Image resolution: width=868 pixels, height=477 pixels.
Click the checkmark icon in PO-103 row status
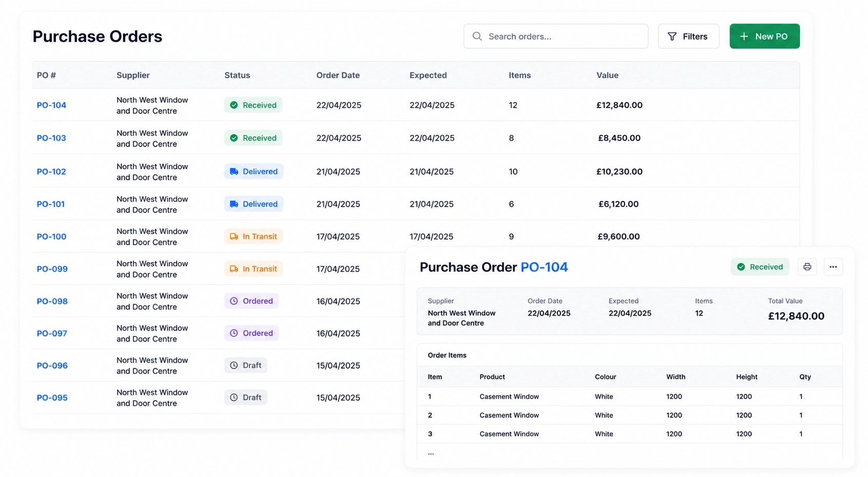(234, 138)
